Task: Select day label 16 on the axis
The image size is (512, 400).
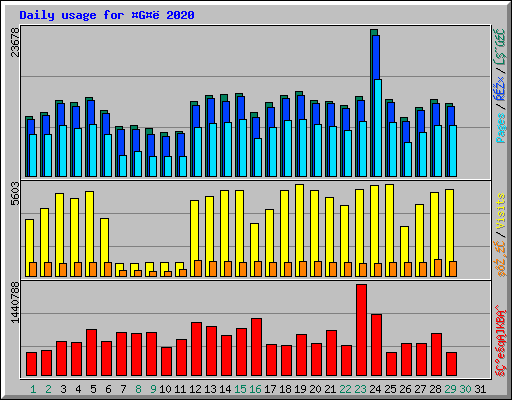Action: pos(255,389)
